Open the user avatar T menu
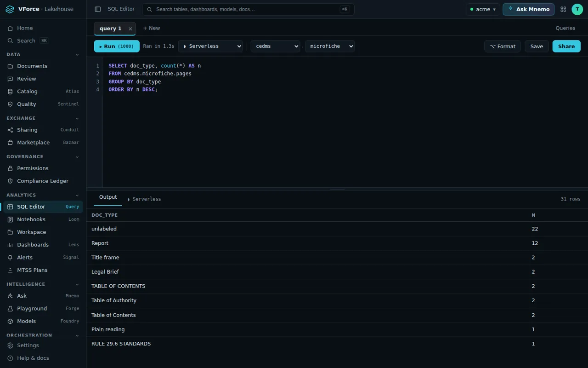This screenshot has height=368, width=588. (577, 9)
